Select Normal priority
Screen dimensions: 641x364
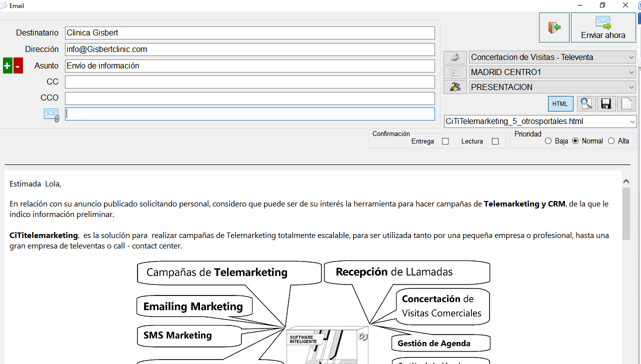pyautogui.click(x=575, y=141)
